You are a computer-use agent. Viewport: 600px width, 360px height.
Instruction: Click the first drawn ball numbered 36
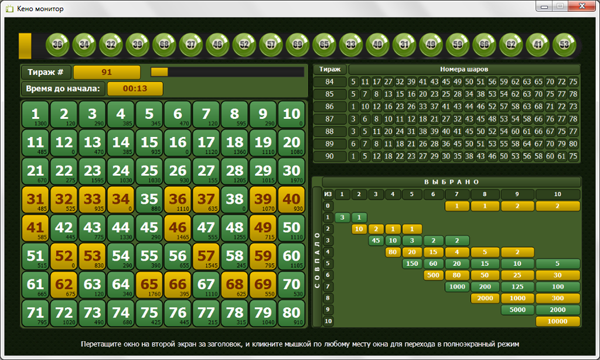57,45
